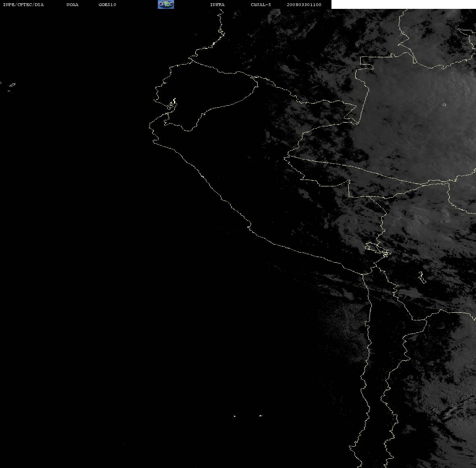The width and height of the screenshot is (476, 468).
Task: Click the 200803301100 timestamp
Action: [x=304, y=4]
